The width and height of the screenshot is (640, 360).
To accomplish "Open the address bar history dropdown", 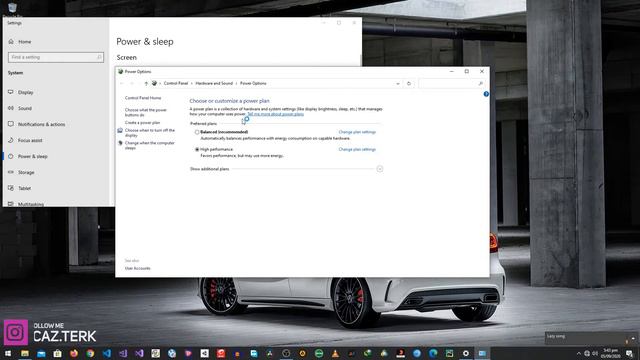I will pyautogui.click(x=398, y=83).
